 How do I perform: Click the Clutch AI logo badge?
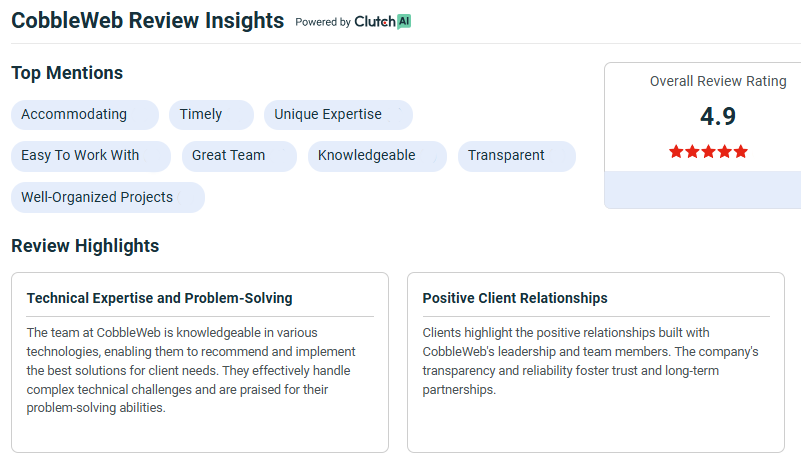[x=383, y=21]
